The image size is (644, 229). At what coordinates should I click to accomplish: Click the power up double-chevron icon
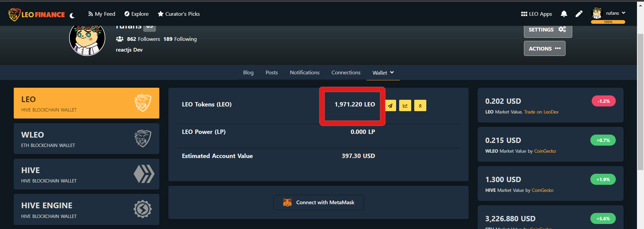click(x=420, y=105)
